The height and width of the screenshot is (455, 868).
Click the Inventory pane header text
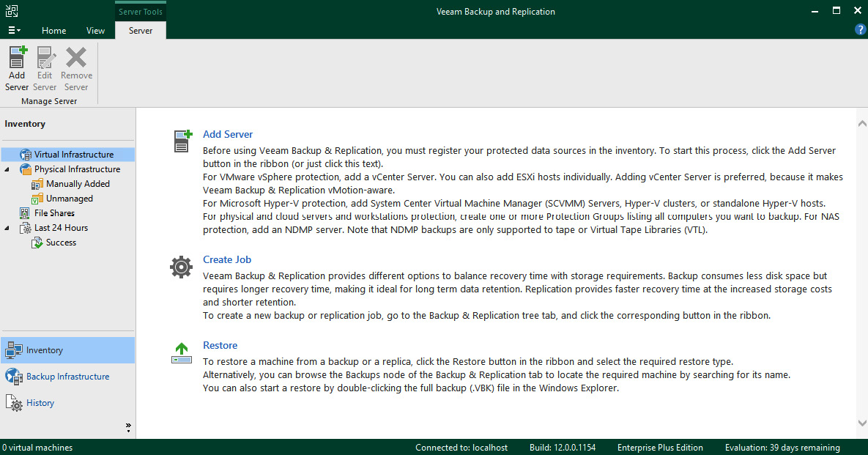tap(25, 124)
